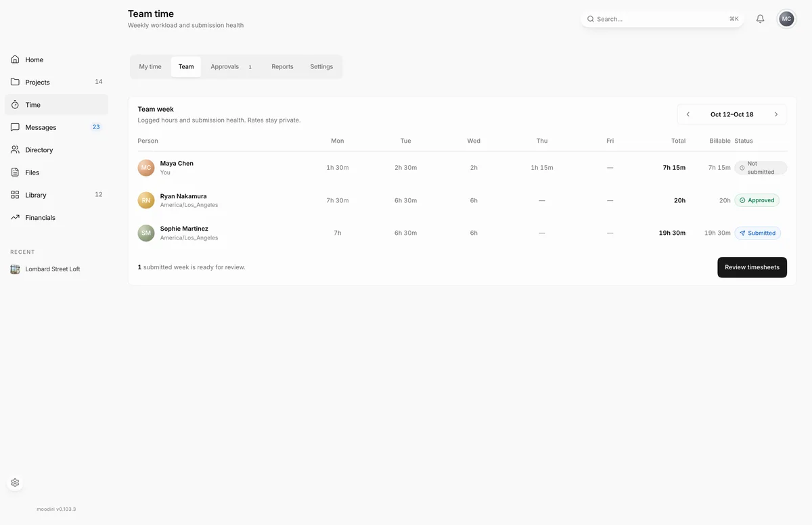This screenshot has height=525, width=812.
Task: Click the Total column header
Action: [678, 141]
